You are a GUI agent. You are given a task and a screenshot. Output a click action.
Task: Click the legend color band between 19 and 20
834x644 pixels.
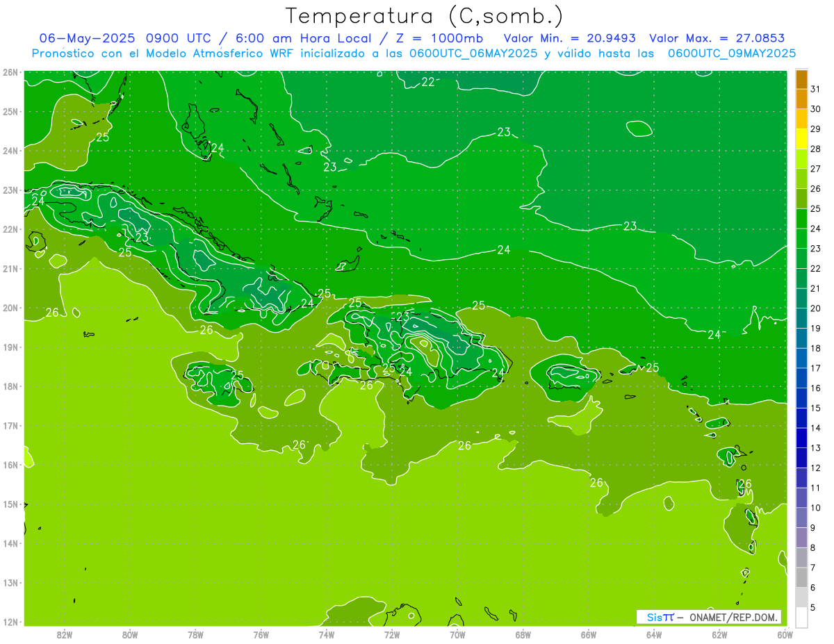pos(801,319)
